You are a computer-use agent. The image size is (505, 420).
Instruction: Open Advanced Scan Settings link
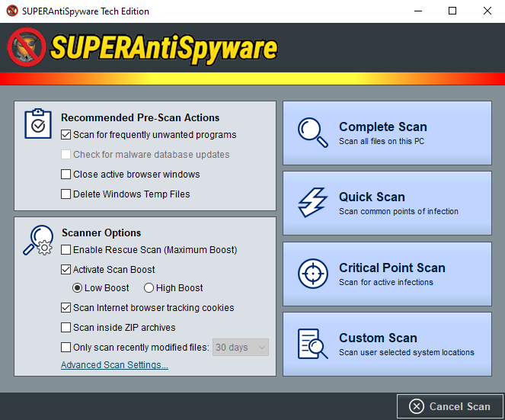click(x=114, y=365)
